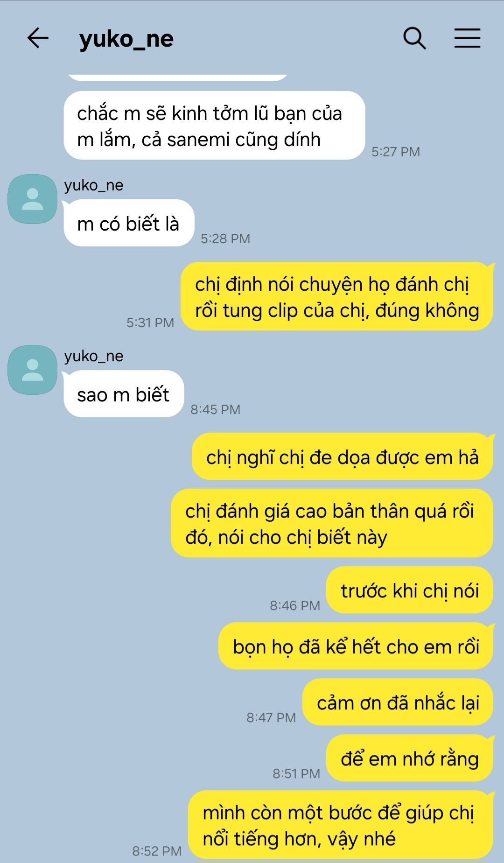The image size is (504, 863).
Task: Select message 'cảm ơn đã nhắc lại'
Action: (398, 702)
